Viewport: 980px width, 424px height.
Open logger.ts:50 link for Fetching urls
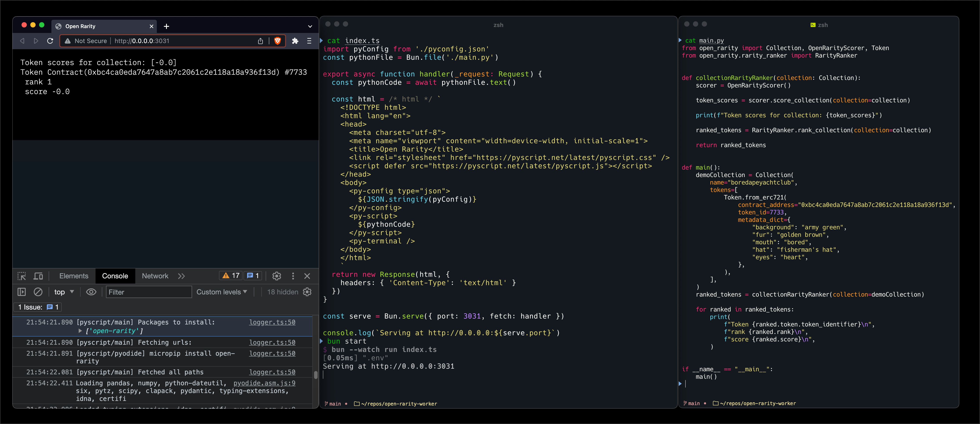click(x=272, y=342)
